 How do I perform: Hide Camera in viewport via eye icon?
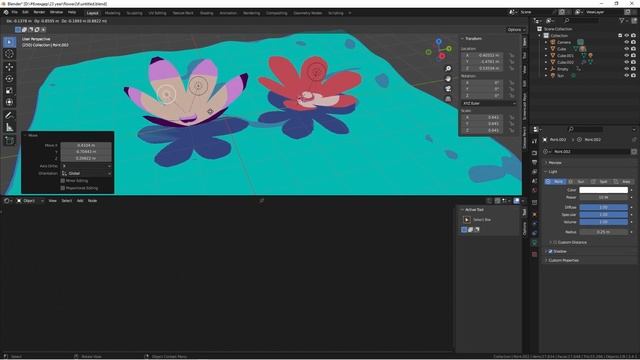627,42
